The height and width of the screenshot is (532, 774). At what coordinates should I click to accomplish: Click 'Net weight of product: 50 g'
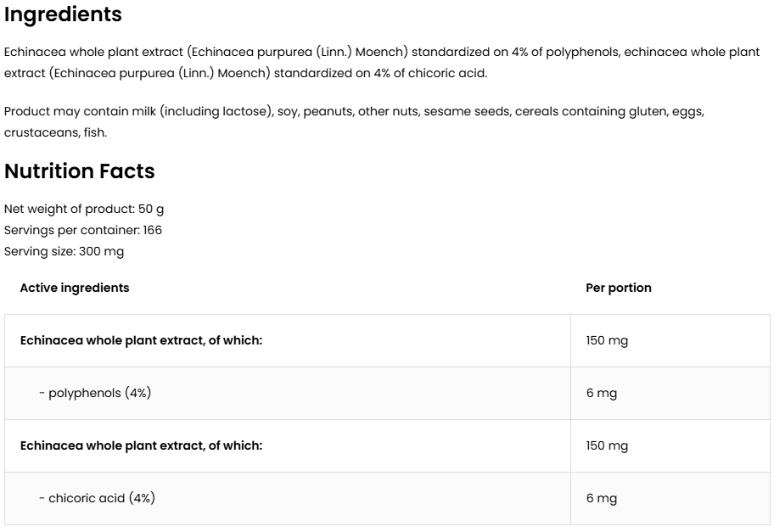click(x=84, y=209)
